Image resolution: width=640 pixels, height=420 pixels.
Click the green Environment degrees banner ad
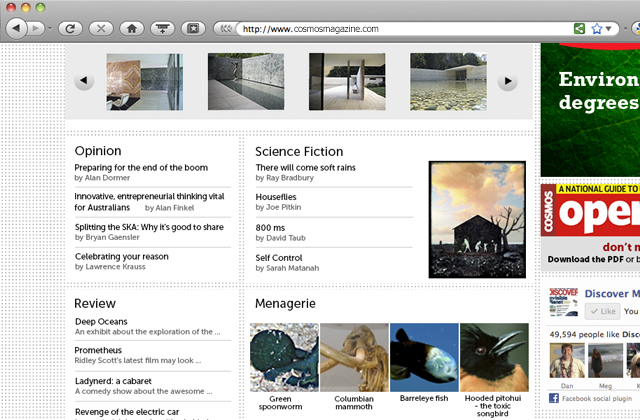point(590,110)
